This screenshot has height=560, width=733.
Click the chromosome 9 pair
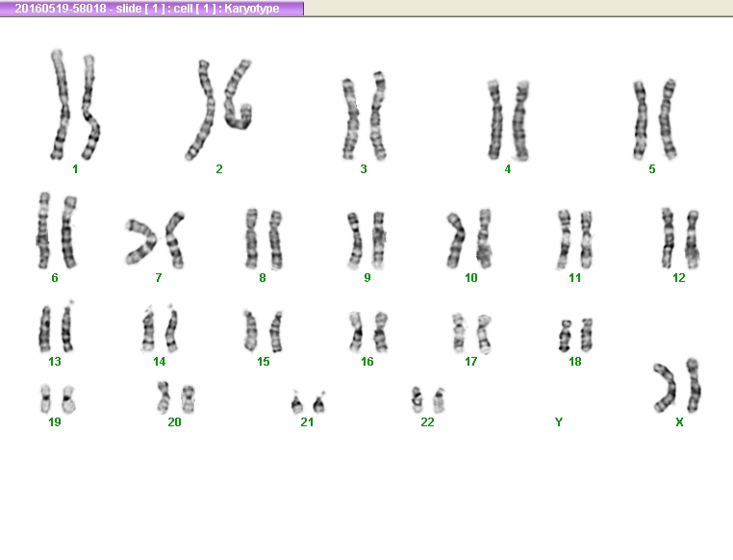[366, 241]
